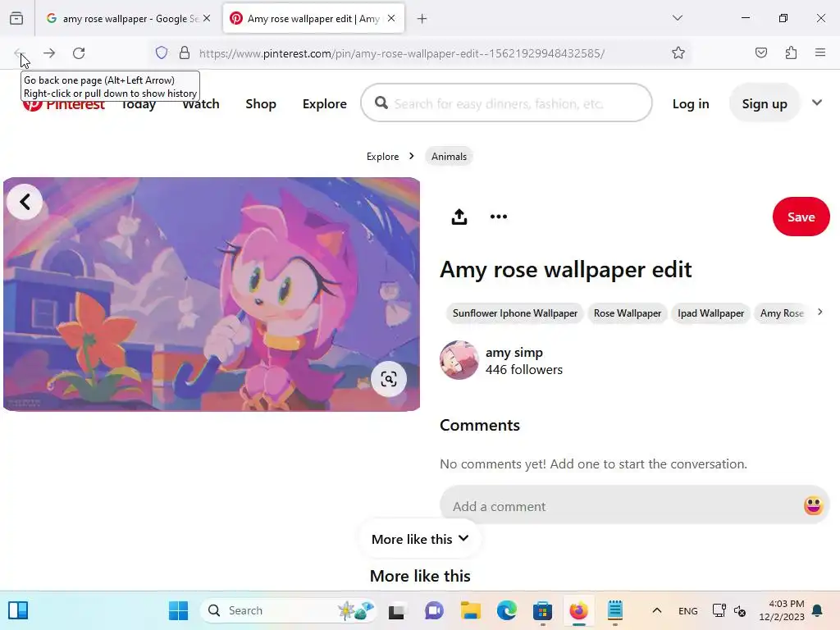Click the Sign up button

(x=765, y=103)
